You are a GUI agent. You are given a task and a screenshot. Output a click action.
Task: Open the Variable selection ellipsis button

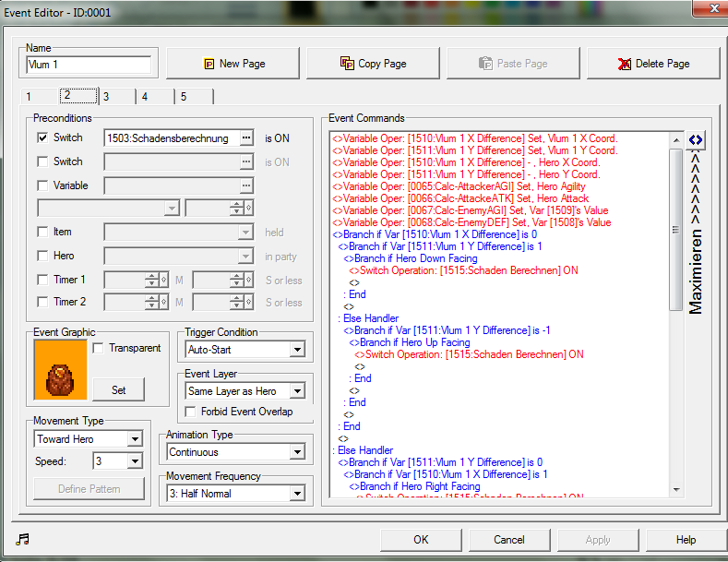(x=245, y=186)
